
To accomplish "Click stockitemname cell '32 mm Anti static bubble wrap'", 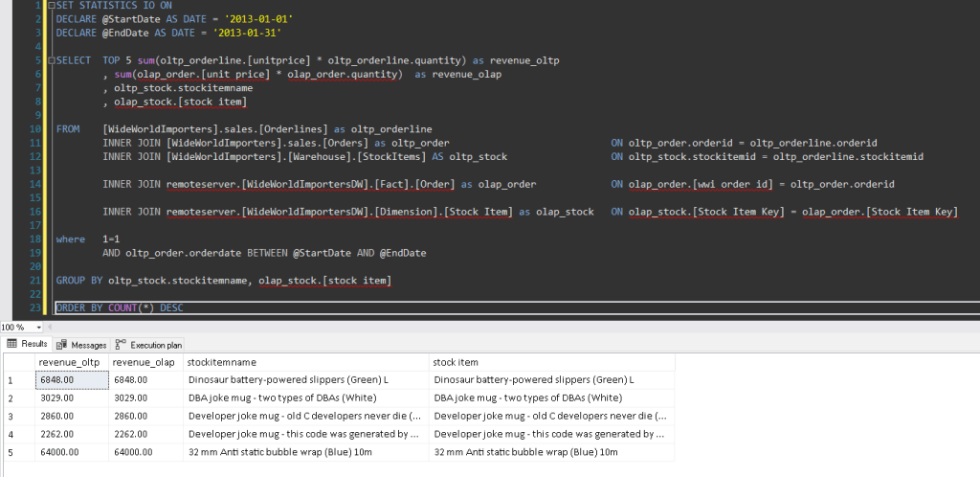I will 306,452.
